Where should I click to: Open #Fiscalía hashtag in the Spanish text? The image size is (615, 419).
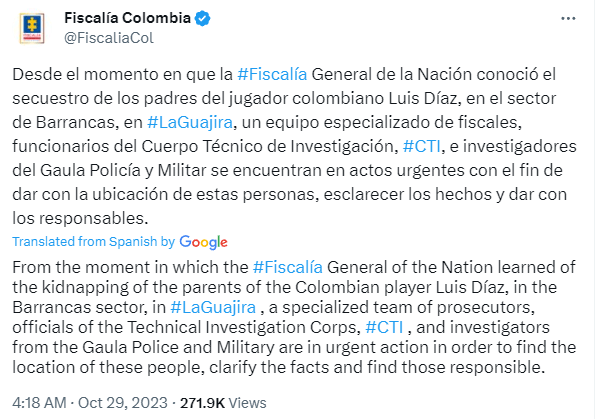[273, 75]
